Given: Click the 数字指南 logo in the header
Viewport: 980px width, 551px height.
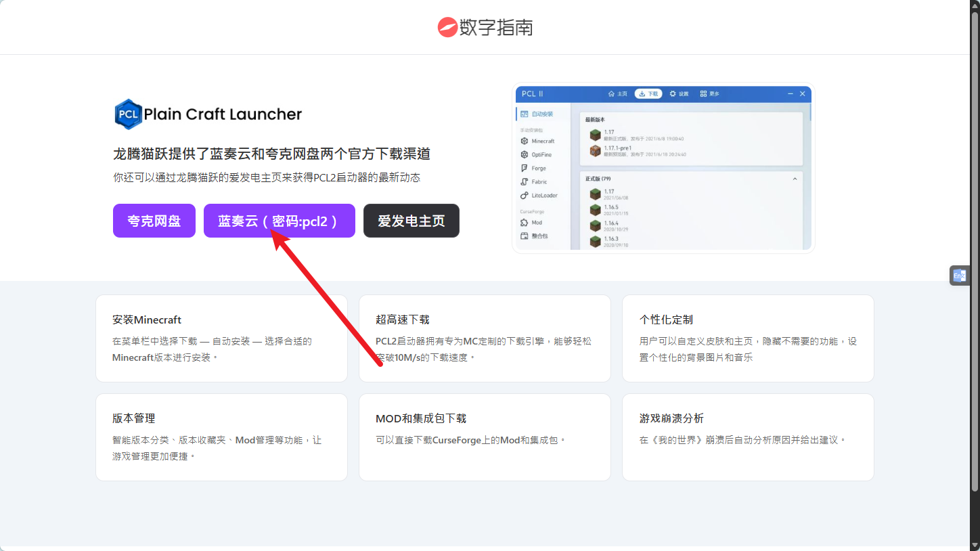Looking at the screenshot, I should tap(485, 27).
